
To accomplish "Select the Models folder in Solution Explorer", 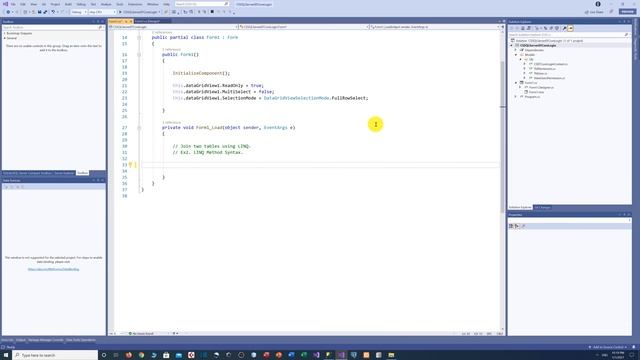I will click(530, 55).
